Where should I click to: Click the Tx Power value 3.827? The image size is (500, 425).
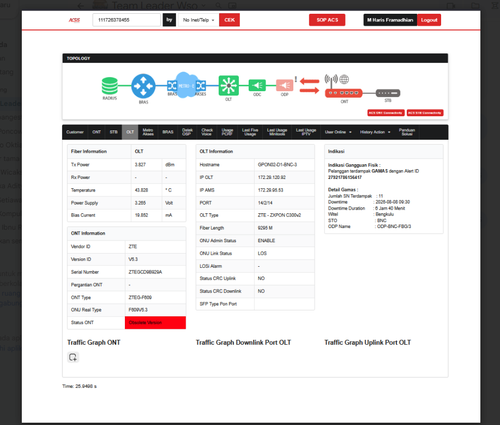tap(140, 165)
